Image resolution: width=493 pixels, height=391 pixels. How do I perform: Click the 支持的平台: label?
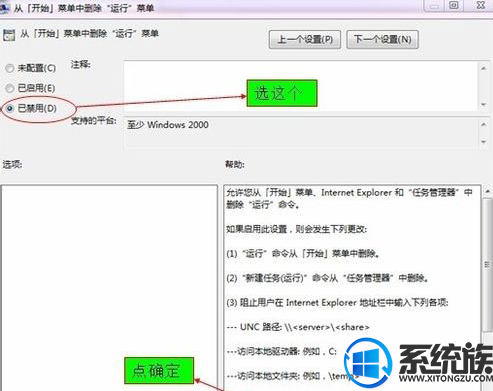pyautogui.click(x=94, y=121)
